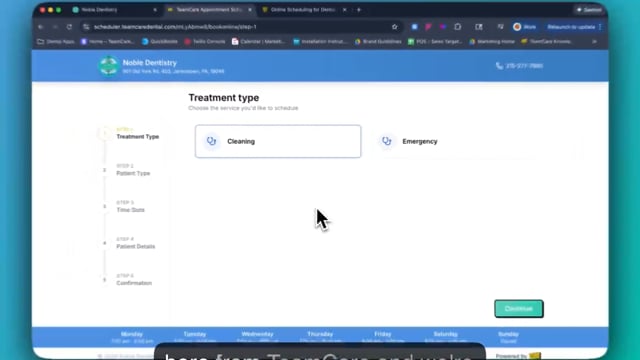Click the browser back arrow
The height and width of the screenshot is (360, 640).
click(x=41, y=27)
